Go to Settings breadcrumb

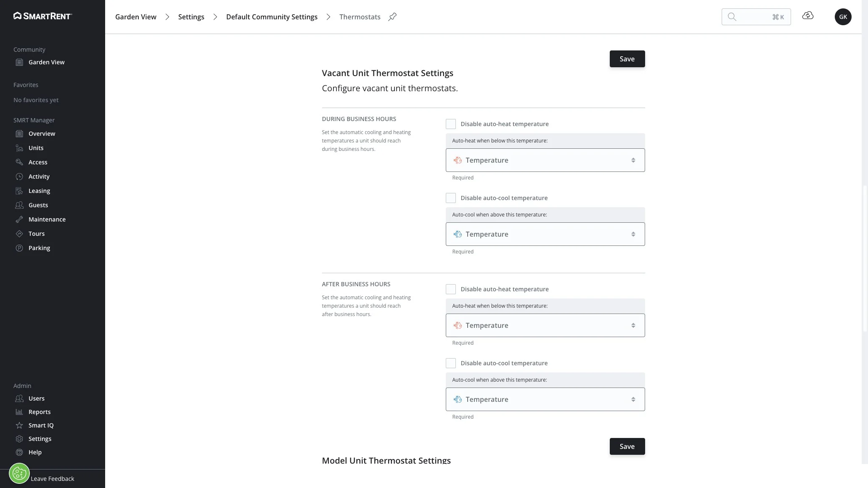(x=191, y=17)
